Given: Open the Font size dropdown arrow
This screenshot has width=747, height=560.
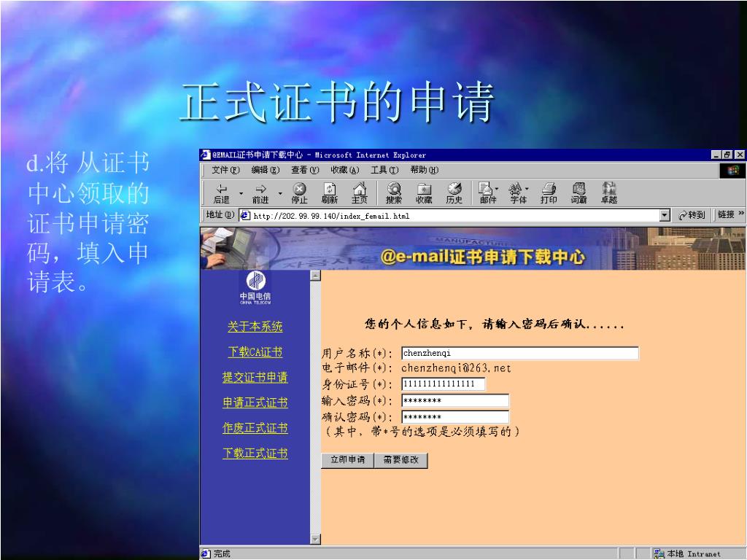Looking at the screenshot, I should tap(527, 189).
